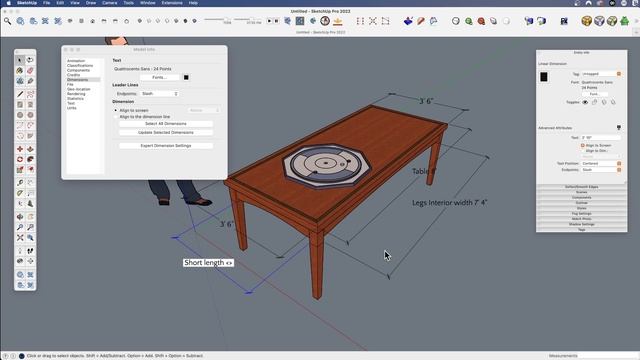Select the Eraser tool

pos(30,71)
